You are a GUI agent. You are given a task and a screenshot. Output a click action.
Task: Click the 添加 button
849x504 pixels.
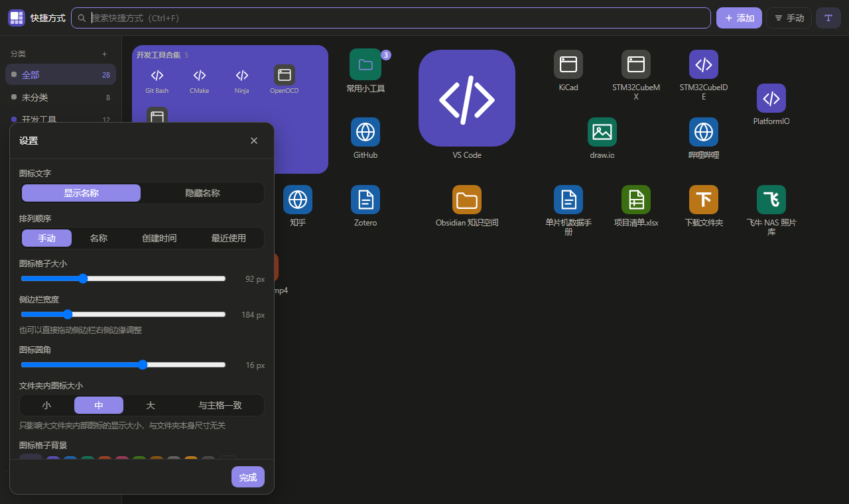[x=739, y=18]
